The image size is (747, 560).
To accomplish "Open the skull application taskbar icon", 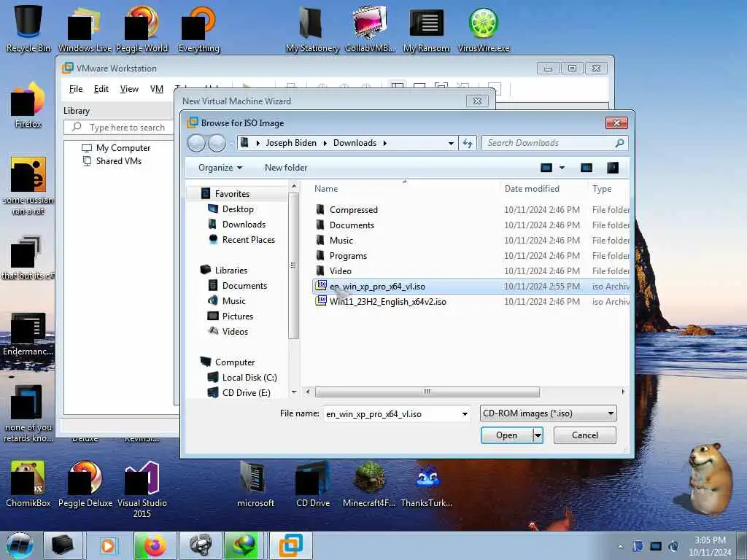I will point(201,545).
